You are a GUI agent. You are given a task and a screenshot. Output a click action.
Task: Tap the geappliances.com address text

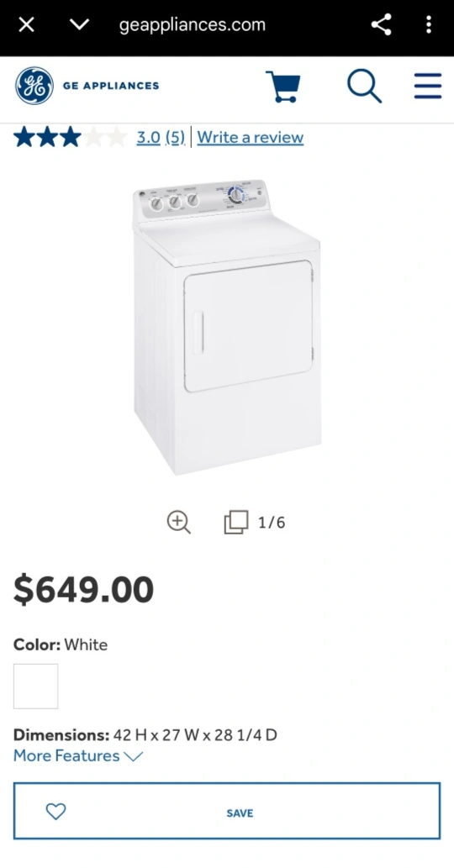[x=193, y=25]
